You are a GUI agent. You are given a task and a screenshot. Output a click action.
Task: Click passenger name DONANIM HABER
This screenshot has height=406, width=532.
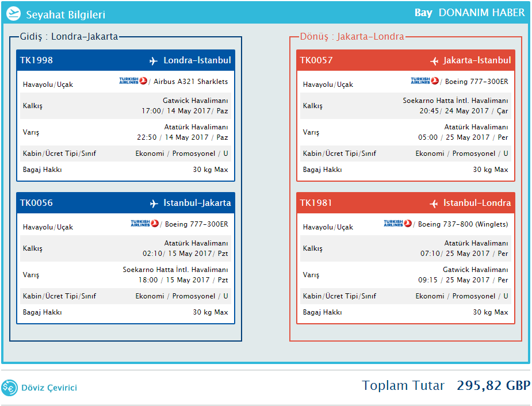481,13
